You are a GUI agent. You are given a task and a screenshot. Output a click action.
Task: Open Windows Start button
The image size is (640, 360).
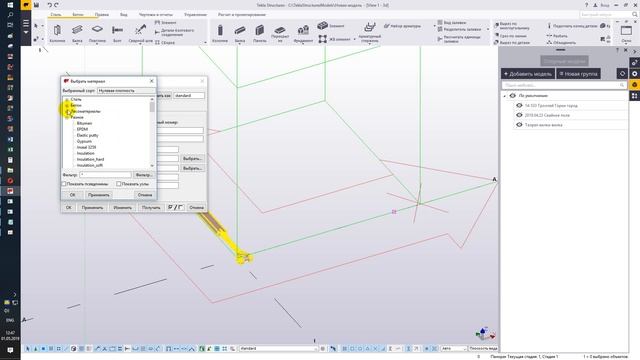point(10,5)
